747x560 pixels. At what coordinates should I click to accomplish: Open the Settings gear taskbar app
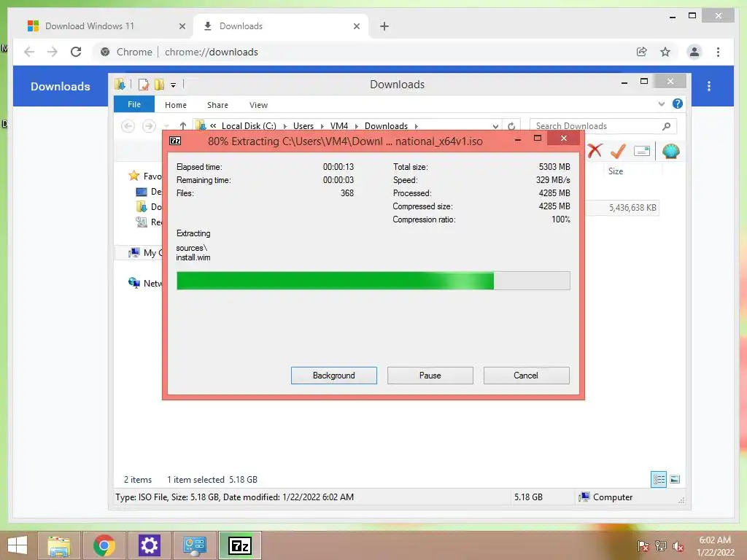(149, 545)
